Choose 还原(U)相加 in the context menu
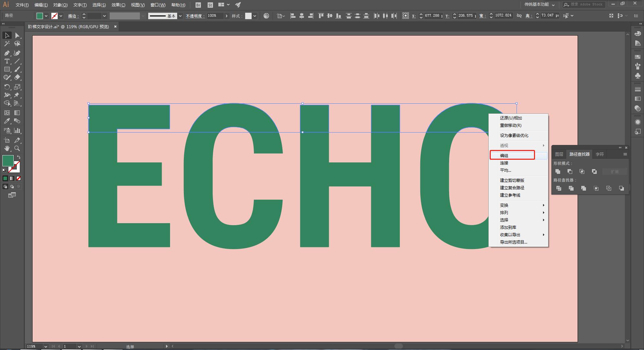Image resolution: width=644 pixels, height=350 pixels. tap(518, 118)
